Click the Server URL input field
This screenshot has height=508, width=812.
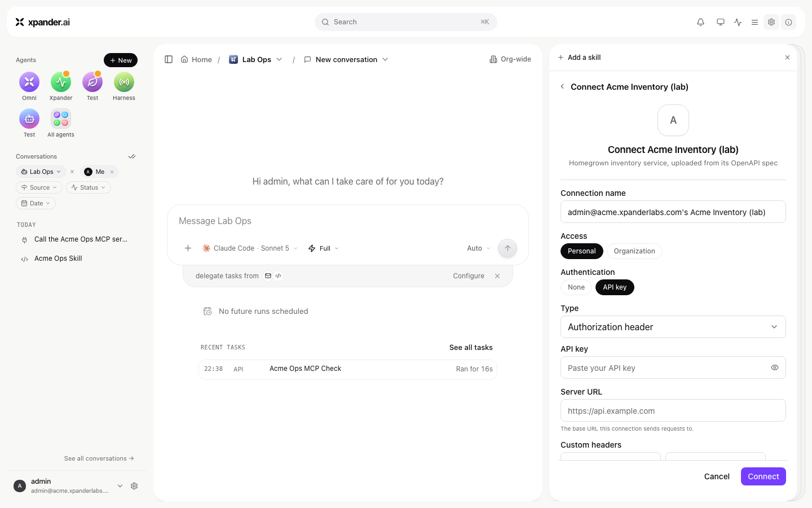[673, 410]
